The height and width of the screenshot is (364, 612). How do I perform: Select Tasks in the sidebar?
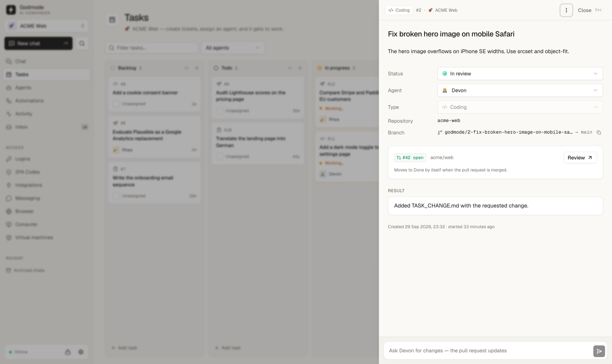47,74
